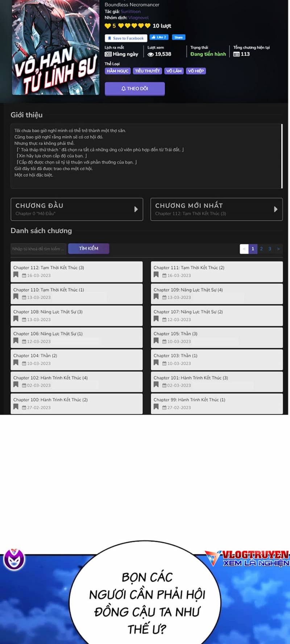The image size is (290, 644).
Task: Open CHƯƠNG MỚI NHẤT arrow expander
Action: point(275,209)
